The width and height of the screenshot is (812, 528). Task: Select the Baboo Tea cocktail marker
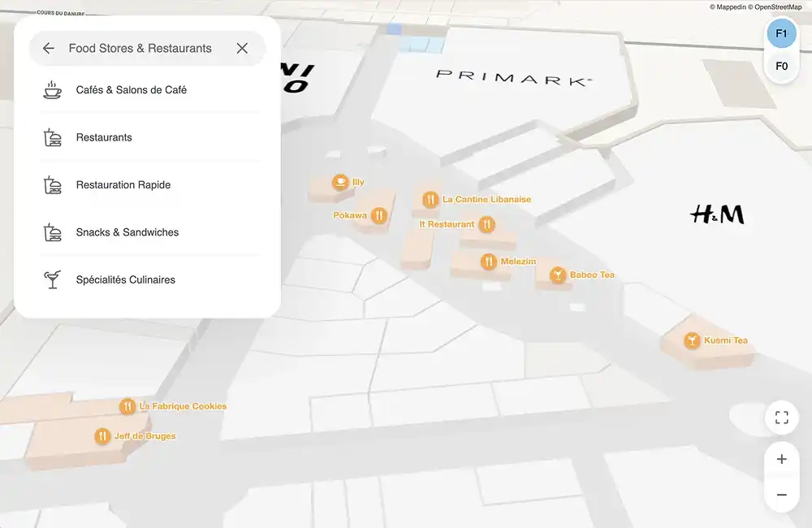[558, 275]
